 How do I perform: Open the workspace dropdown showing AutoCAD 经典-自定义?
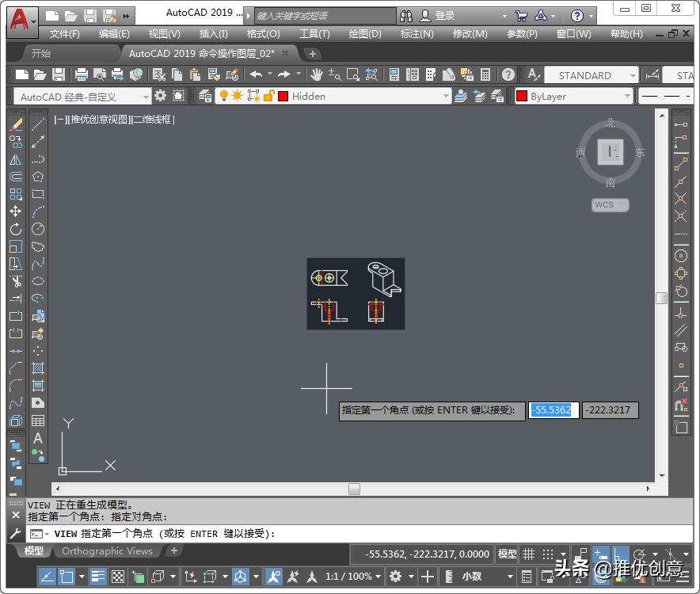(145, 95)
